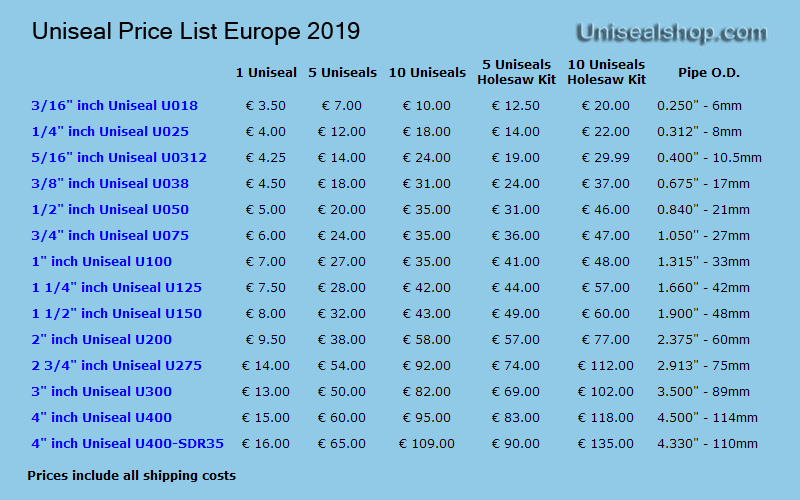The width and height of the screenshot is (800, 500).
Task: Click the Pipe O.D. column header
Action: coord(709,73)
